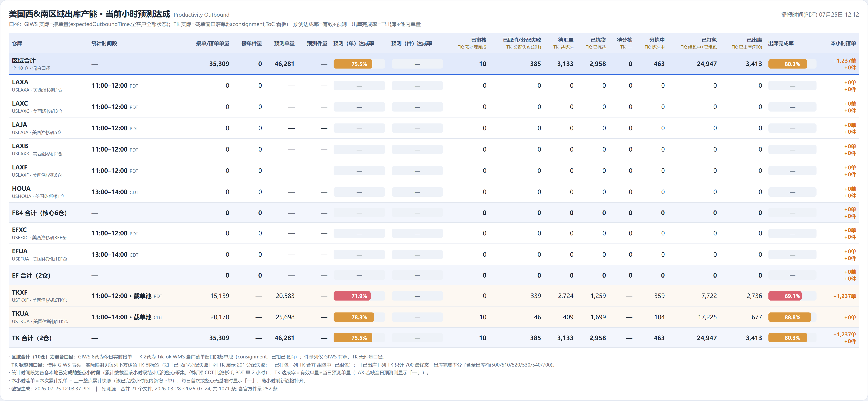This screenshot has height=401, width=868.
Task: Click TKXF shipped value 2,736
Action: tap(754, 296)
